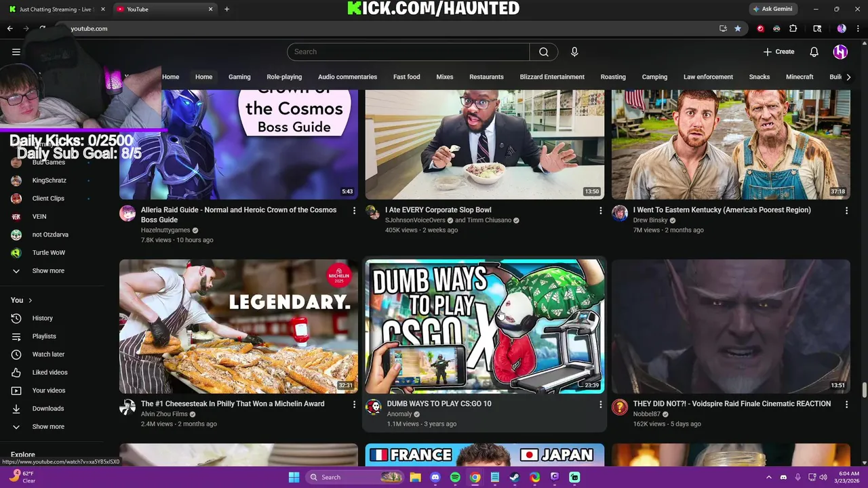
Task: Bookmark this page with the star icon
Action: point(738,28)
